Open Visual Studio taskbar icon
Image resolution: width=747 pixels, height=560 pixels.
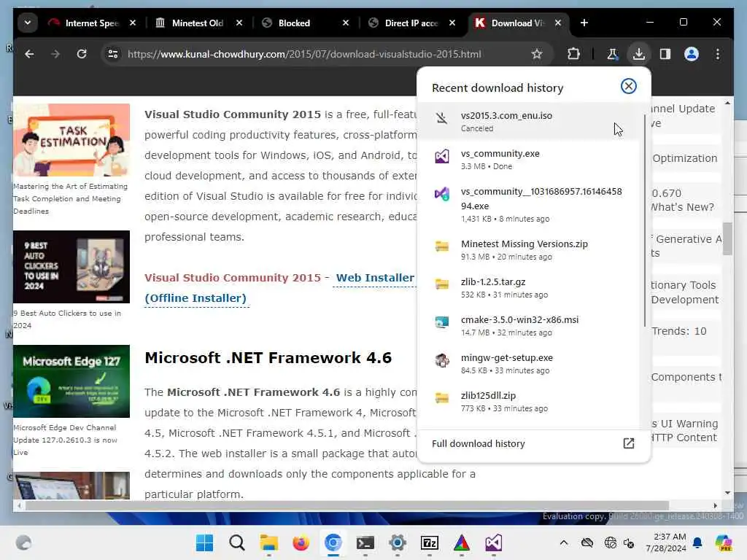point(494,542)
